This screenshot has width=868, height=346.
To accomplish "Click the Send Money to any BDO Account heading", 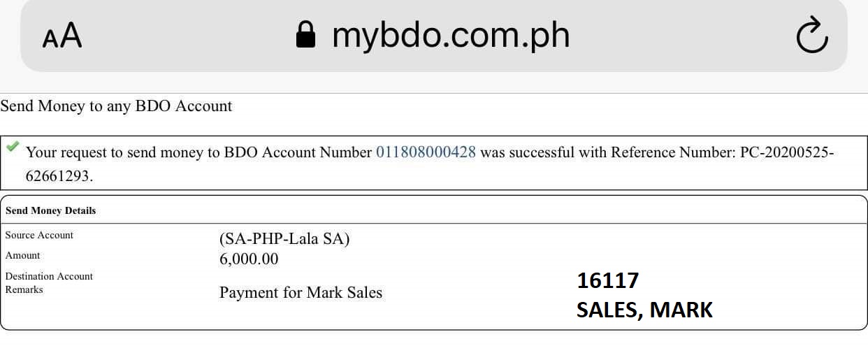I will coord(116,106).
